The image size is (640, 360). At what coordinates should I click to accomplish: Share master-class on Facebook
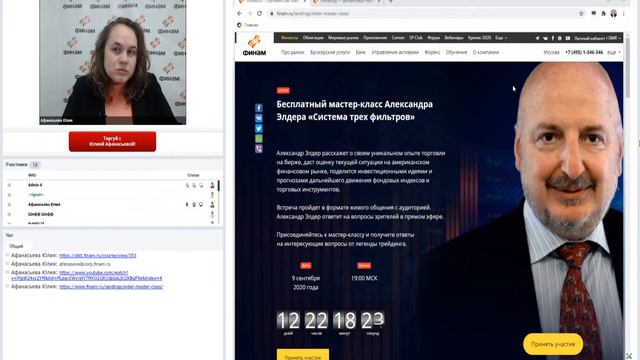click(x=259, y=108)
